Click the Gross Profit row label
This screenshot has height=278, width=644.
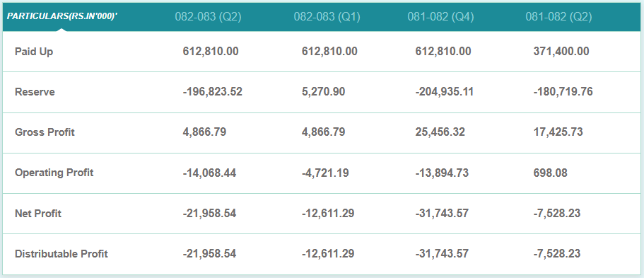click(45, 132)
